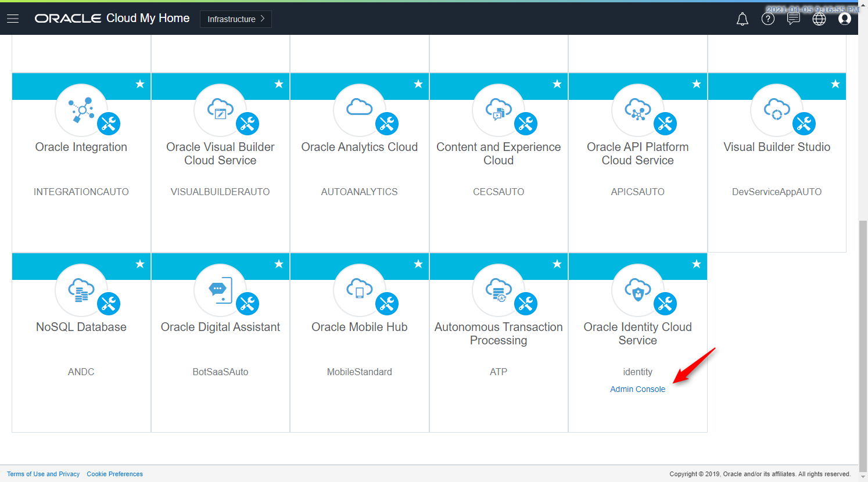Toggle the favorite star on Visual Builder Studio

click(835, 84)
